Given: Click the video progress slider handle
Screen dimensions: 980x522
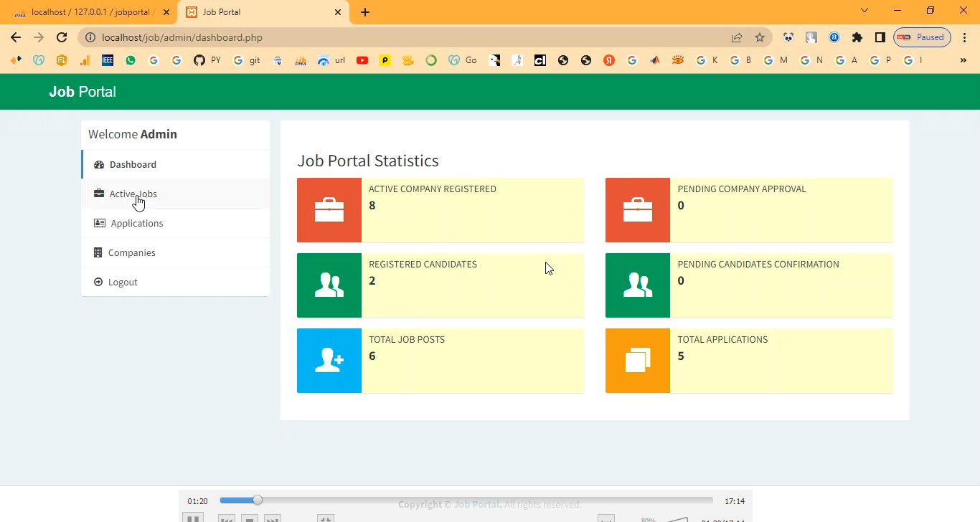Looking at the screenshot, I should pyautogui.click(x=258, y=500).
